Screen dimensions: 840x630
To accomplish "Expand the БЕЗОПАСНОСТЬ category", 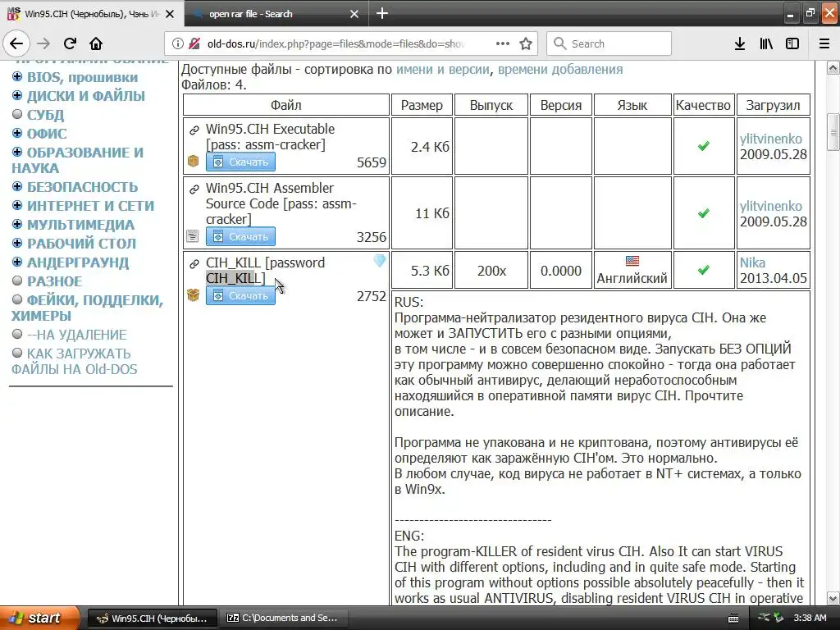I will point(17,186).
